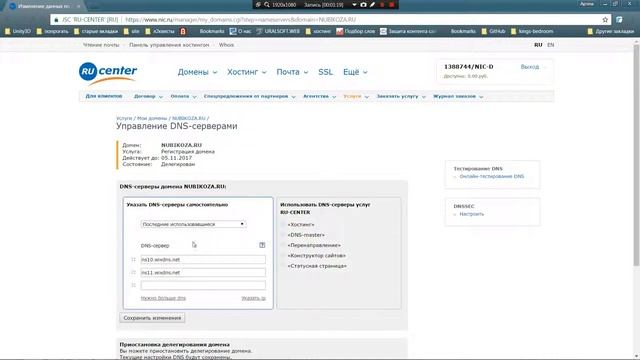Activate the recorder pencil drawing tool
Screen dimensions: 640x360
(372, 4)
